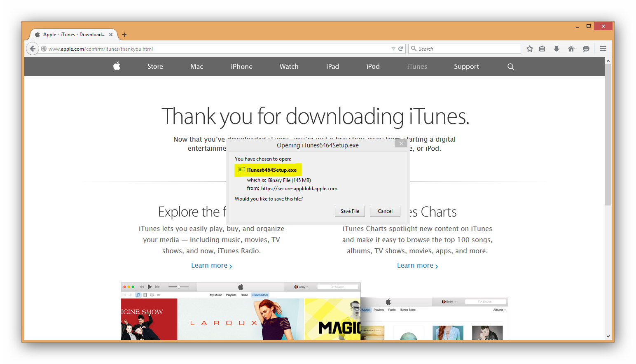This screenshot has width=636, height=364.
Task: Open iPhone in Apple navigation
Action: pyautogui.click(x=242, y=67)
